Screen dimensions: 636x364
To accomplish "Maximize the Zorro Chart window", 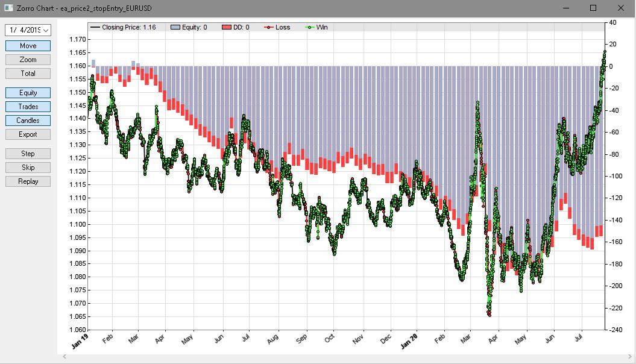I will [x=593, y=8].
